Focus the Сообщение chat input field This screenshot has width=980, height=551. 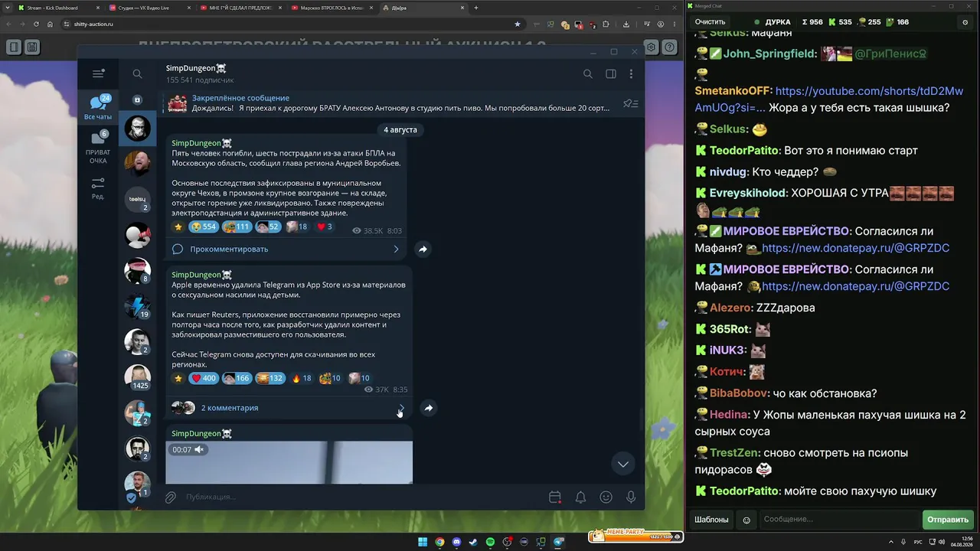(x=840, y=520)
